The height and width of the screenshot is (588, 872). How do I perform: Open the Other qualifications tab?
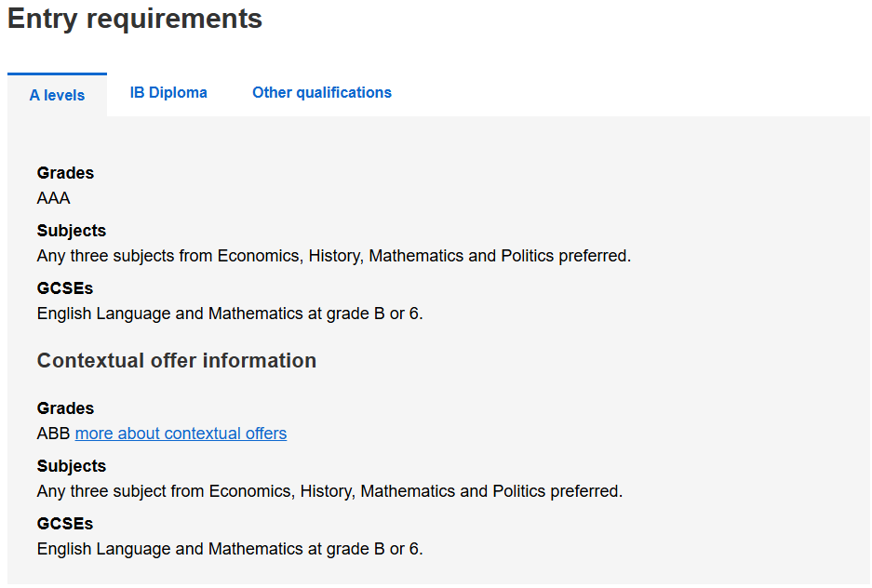point(322,93)
